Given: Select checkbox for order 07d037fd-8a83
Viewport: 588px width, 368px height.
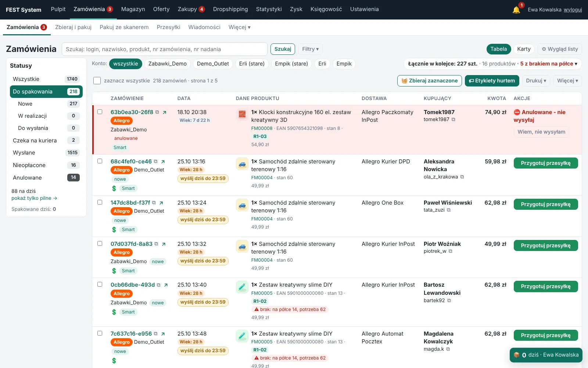Looking at the screenshot, I should pos(100,243).
